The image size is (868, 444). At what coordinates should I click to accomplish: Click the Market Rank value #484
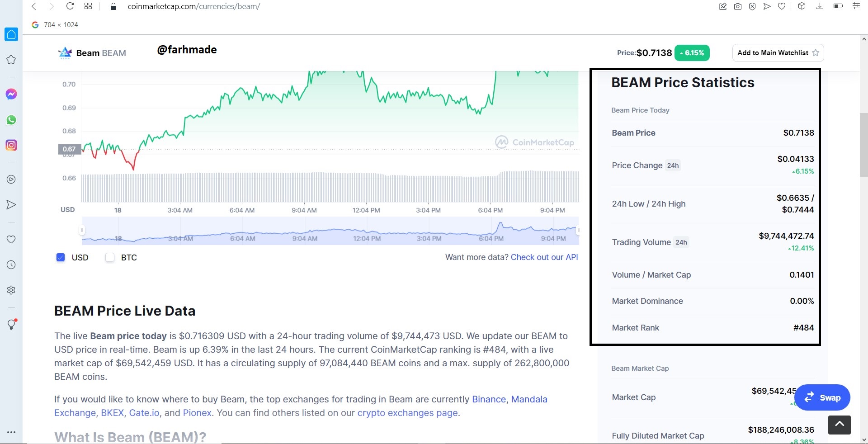(x=803, y=328)
